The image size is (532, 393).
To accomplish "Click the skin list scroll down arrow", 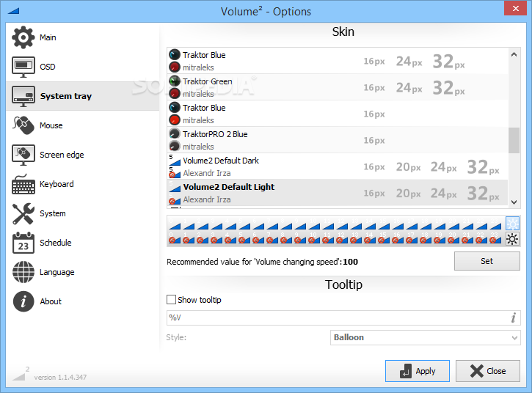I will point(514,202).
